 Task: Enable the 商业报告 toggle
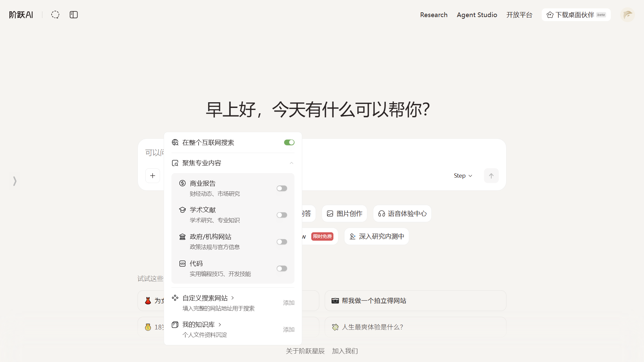[282, 188]
